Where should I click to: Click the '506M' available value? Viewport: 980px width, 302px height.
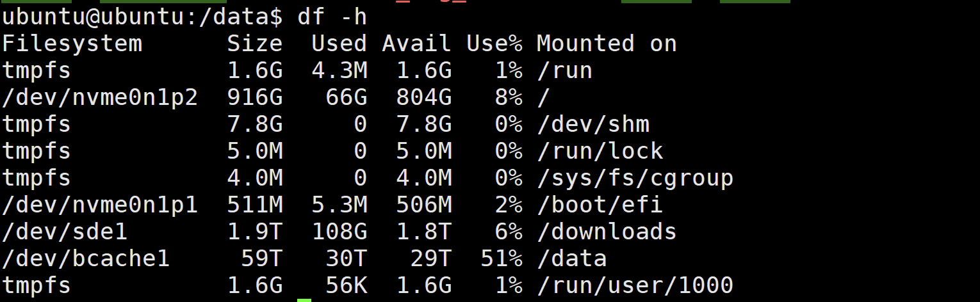click(x=424, y=205)
